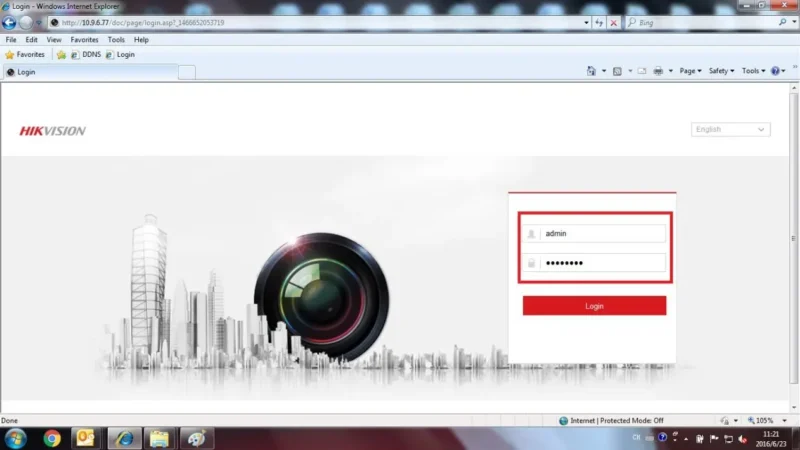Click the status bar security lock icon
This screenshot has height=450, width=800.
(x=724, y=420)
